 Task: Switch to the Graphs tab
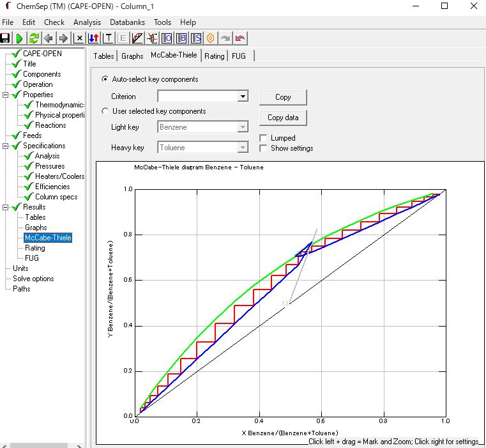click(132, 56)
